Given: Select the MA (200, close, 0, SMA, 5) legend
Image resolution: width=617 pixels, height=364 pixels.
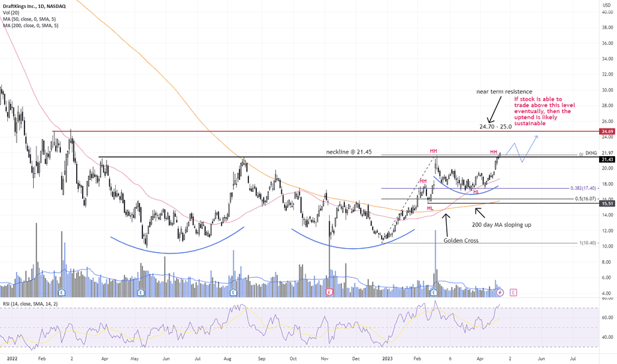Looking at the screenshot, I should [30, 25].
